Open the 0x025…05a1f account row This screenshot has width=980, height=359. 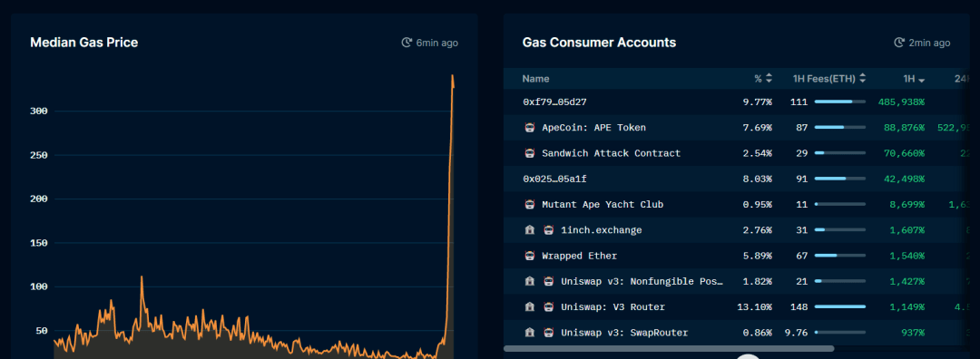coord(736,179)
